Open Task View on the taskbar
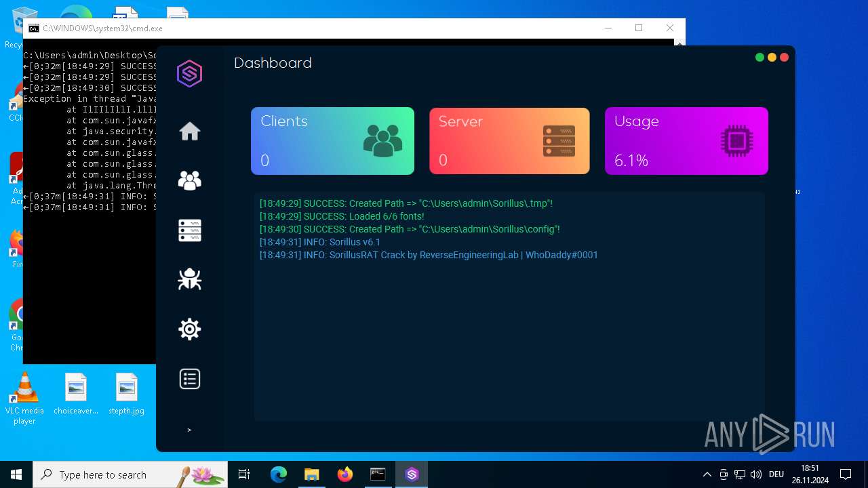The height and width of the screenshot is (488, 868). click(244, 474)
